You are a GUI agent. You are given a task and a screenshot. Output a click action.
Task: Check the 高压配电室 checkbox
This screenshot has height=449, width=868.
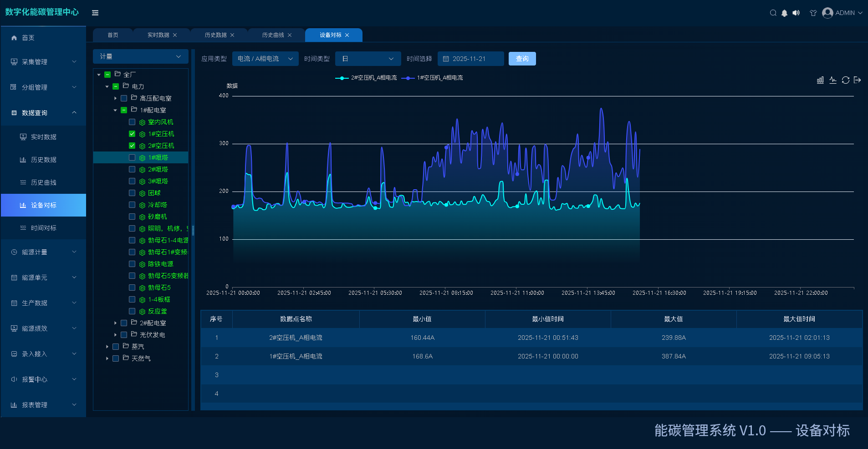click(124, 98)
